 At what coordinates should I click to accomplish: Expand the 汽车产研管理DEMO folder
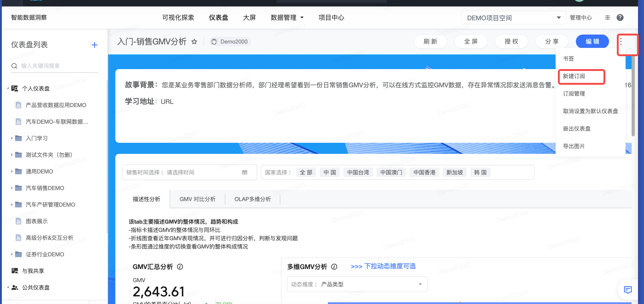tap(12, 205)
